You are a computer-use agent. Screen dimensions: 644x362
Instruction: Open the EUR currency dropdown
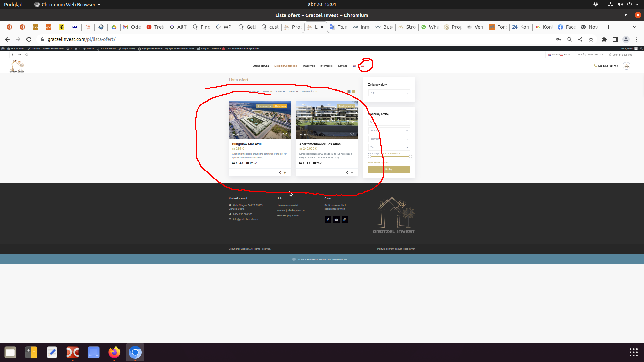[389, 93]
